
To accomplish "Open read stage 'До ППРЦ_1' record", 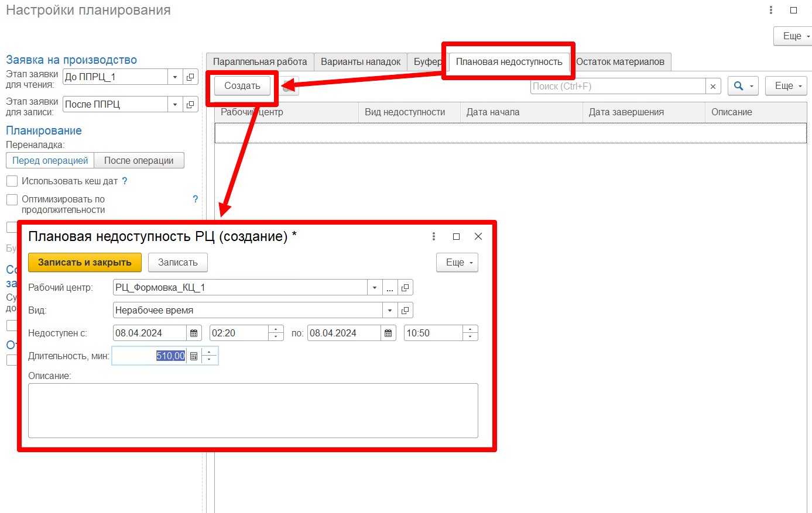I will click(190, 77).
